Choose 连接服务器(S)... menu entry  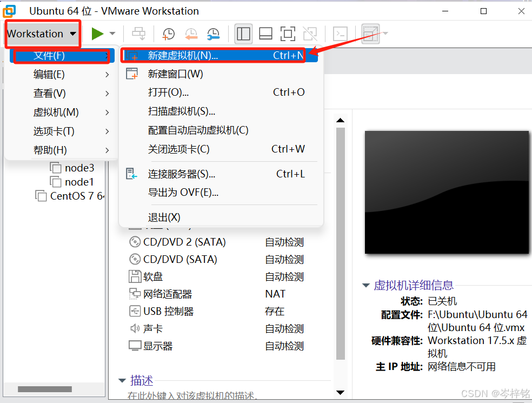(220, 174)
